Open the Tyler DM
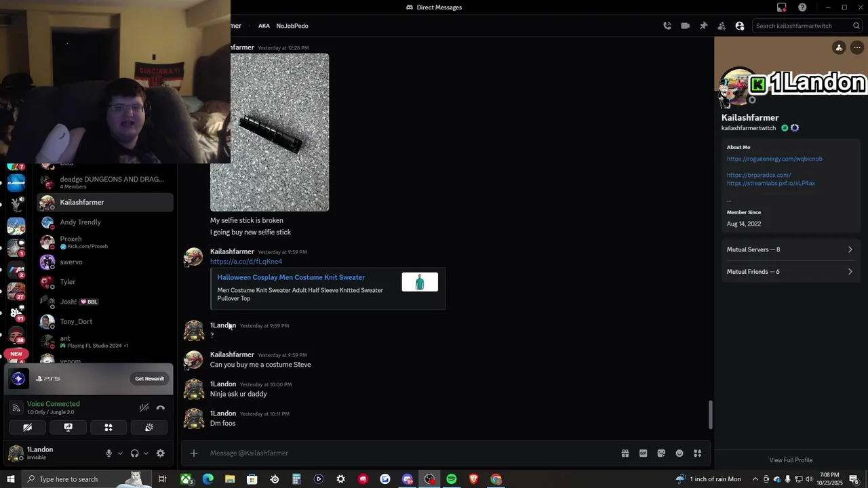The image size is (868, 488). point(105,282)
